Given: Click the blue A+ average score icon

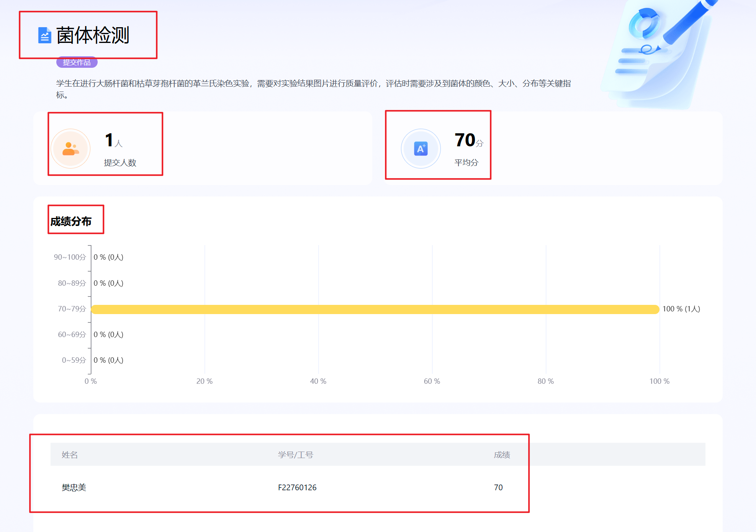Looking at the screenshot, I should (421, 149).
